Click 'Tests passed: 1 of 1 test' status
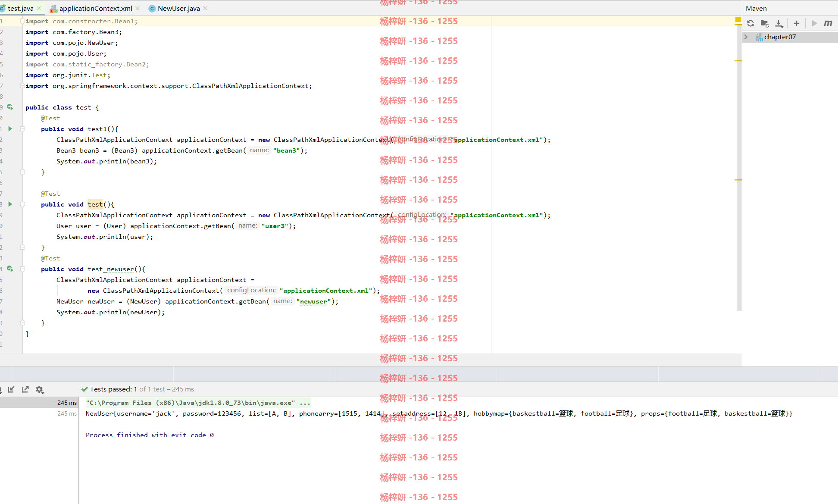This screenshot has height=504, width=838. (138, 389)
